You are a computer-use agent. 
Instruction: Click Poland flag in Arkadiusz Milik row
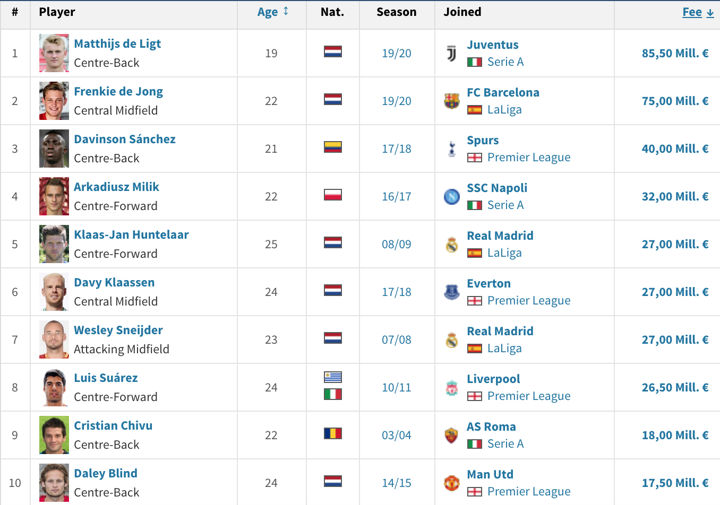pos(333,195)
